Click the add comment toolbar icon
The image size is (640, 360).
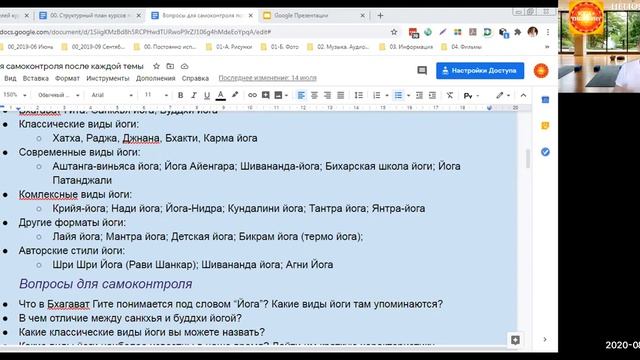coord(266,95)
